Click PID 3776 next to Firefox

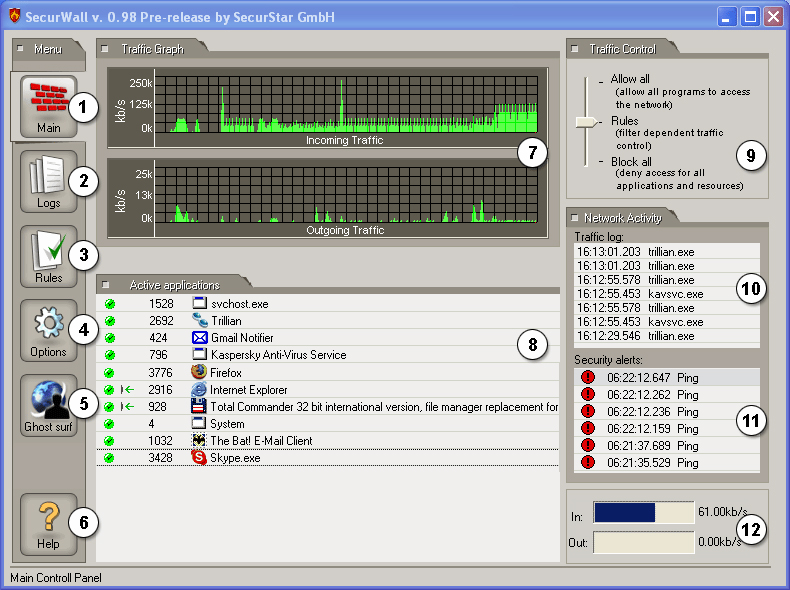click(x=160, y=373)
